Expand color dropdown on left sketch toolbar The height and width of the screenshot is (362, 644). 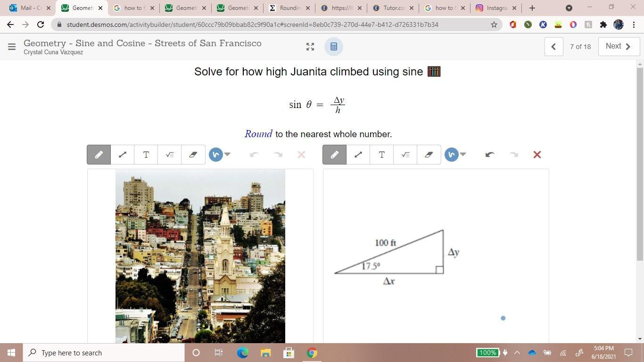click(x=227, y=155)
